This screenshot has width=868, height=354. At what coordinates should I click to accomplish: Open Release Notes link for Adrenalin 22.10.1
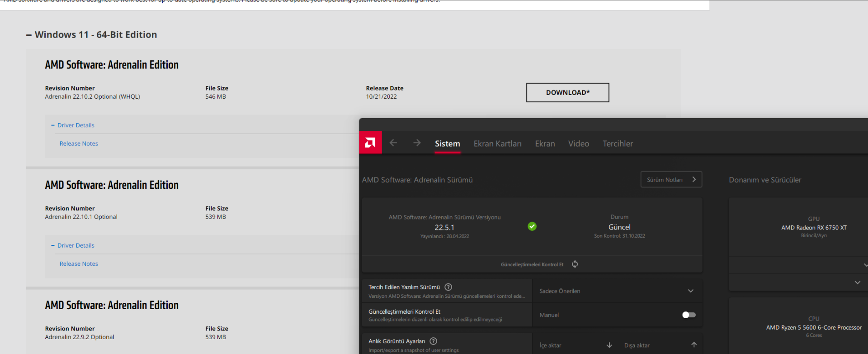pos(79,264)
